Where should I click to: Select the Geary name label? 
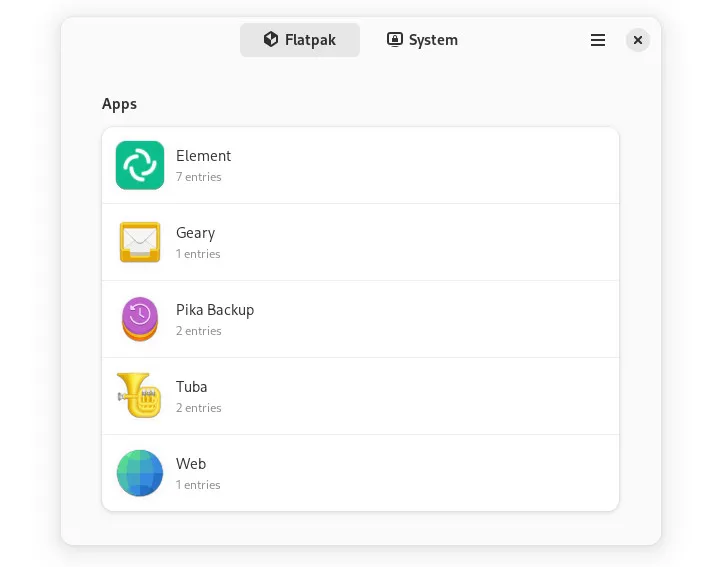[196, 233]
